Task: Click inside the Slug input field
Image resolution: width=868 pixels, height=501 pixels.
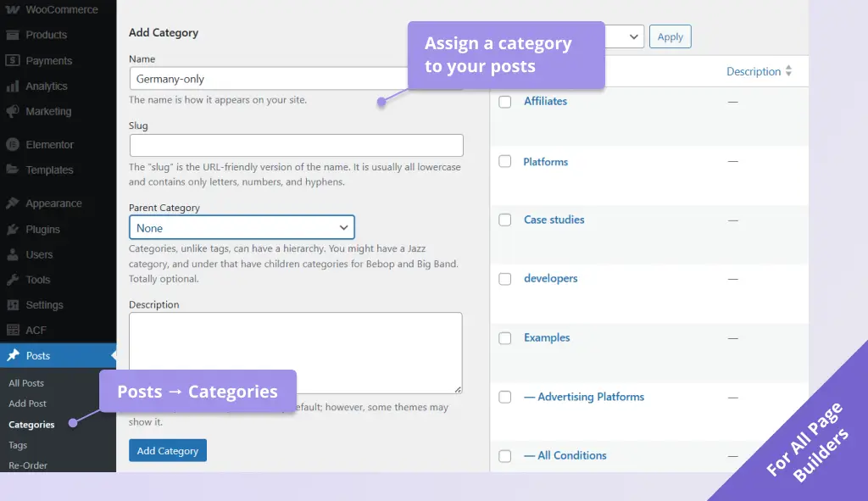Action: coord(296,145)
